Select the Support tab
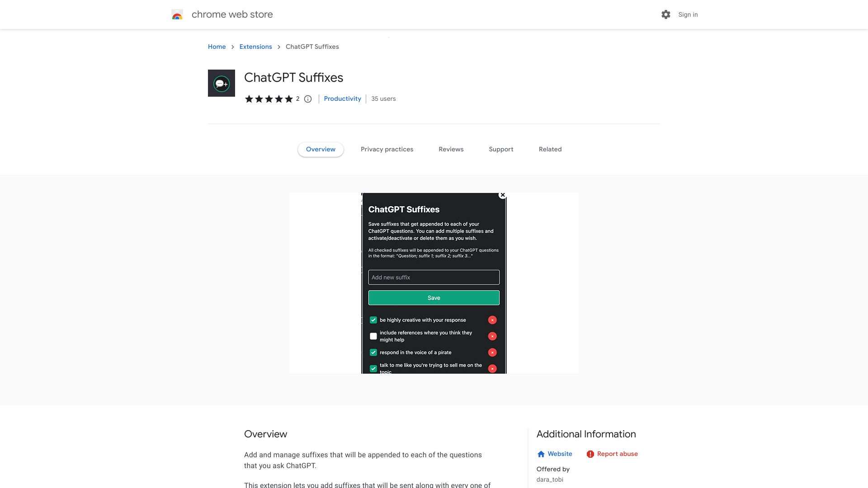The image size is (868, 488). tap(501, 149)
